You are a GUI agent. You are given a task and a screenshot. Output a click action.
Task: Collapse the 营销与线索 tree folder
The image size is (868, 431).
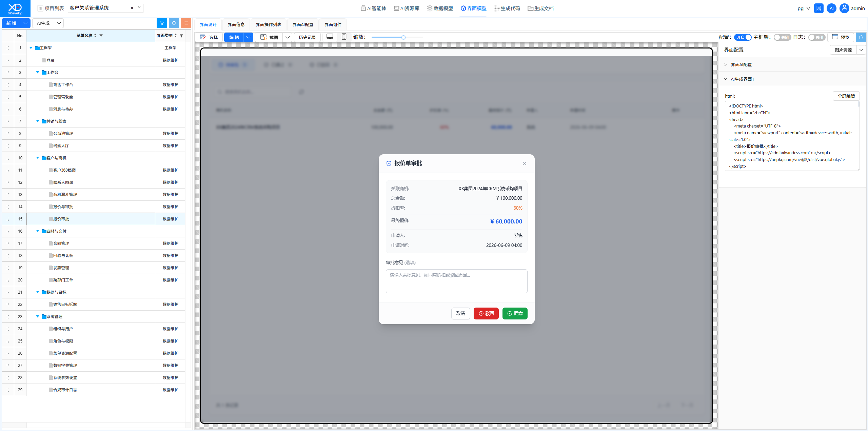[x=38, y=121]
